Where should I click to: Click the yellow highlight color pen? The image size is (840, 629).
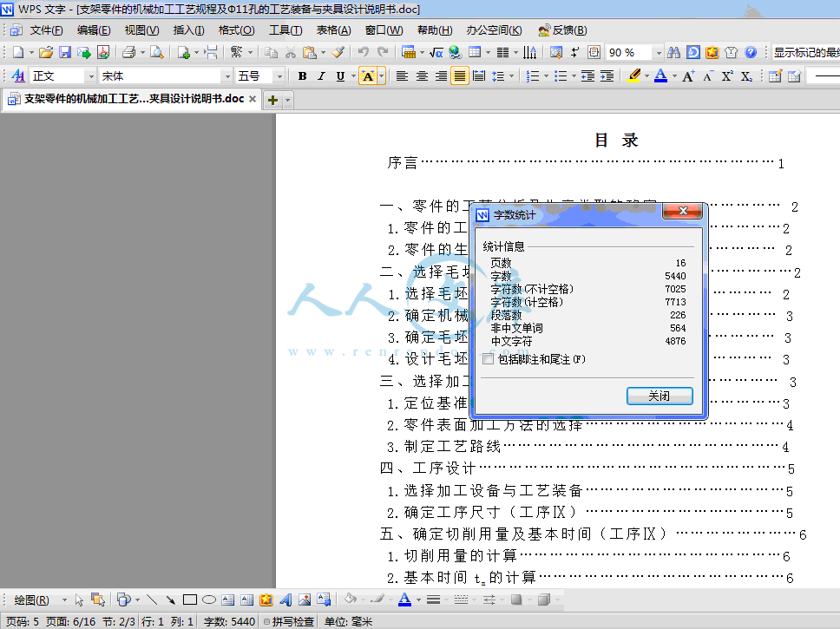pyautogui.click(x=634, y=76)
